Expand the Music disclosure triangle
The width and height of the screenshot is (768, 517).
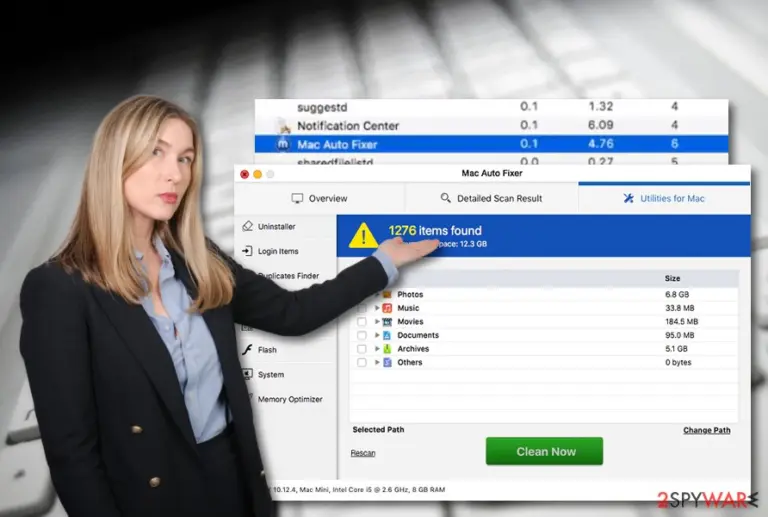click(x=377, y=308)
